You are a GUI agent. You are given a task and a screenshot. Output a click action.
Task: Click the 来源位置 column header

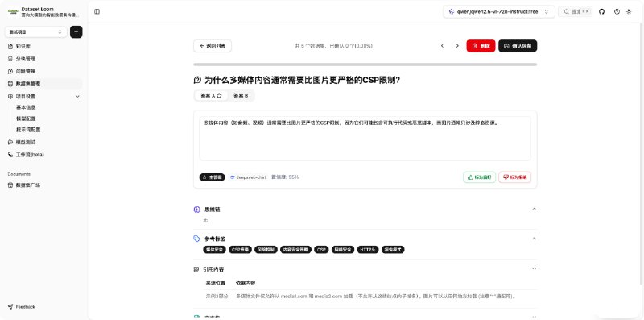216,283
